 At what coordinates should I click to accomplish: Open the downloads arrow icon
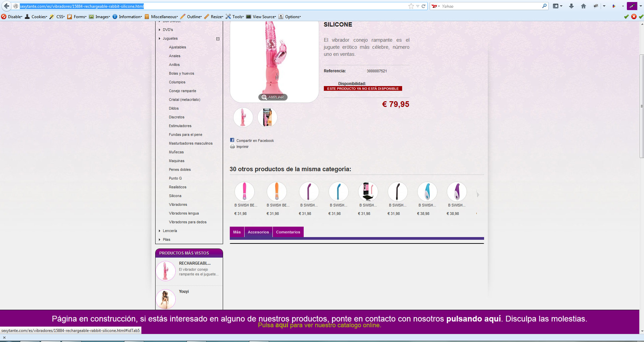[571, 6]
